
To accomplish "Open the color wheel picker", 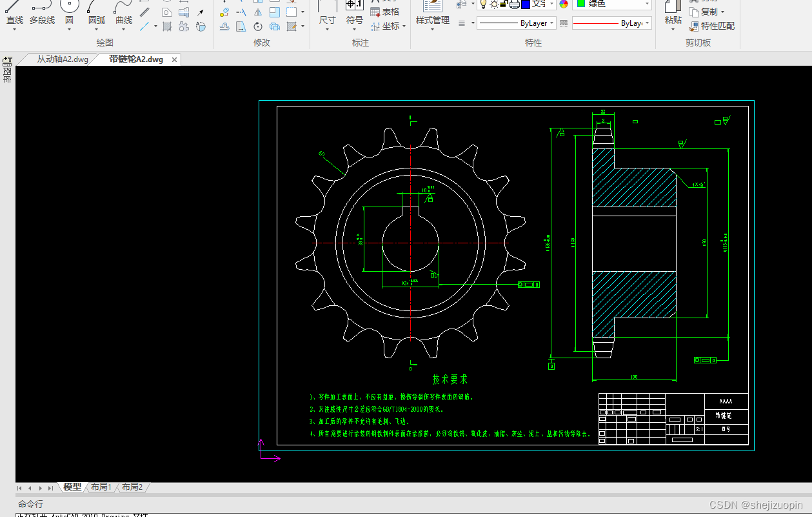I will pos(564,4).
